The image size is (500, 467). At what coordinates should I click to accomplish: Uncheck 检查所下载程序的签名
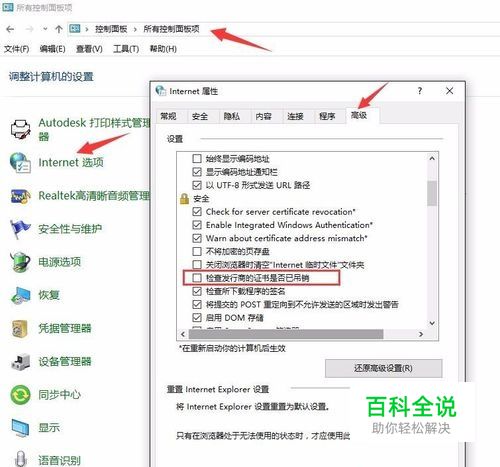coord(197,291)
